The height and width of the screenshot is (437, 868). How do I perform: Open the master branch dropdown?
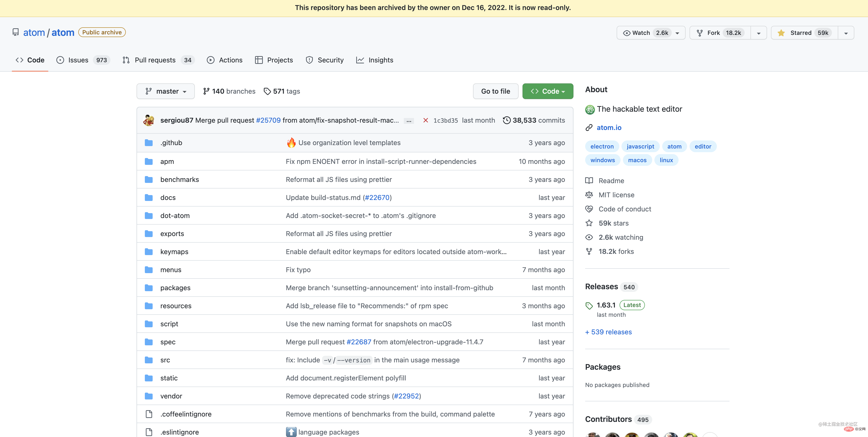166,91
